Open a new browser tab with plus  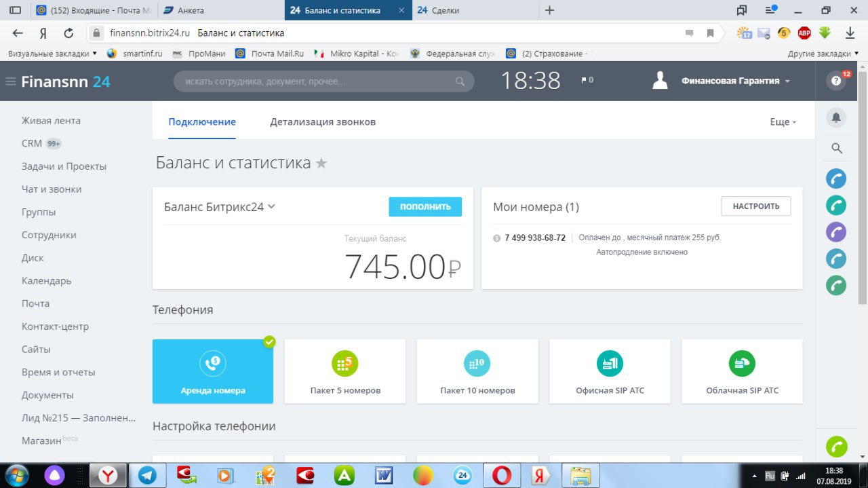click(x=549, y=10)
